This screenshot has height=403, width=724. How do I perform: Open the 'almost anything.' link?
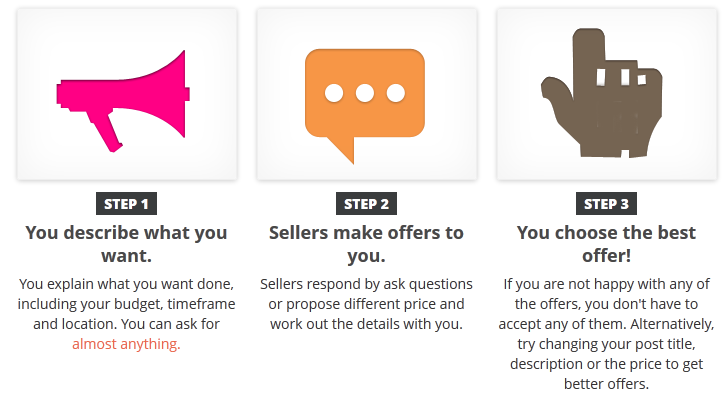pos(126,344)
